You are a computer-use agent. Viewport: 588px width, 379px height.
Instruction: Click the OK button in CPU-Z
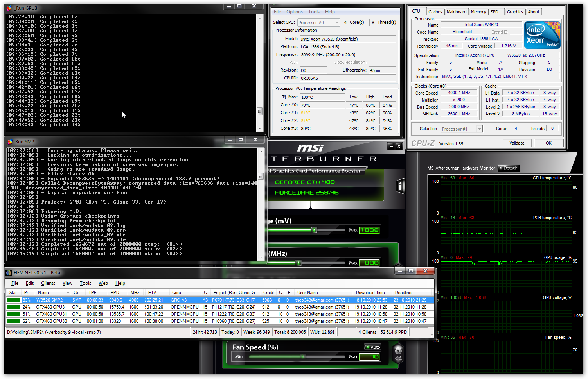point(548,143)
